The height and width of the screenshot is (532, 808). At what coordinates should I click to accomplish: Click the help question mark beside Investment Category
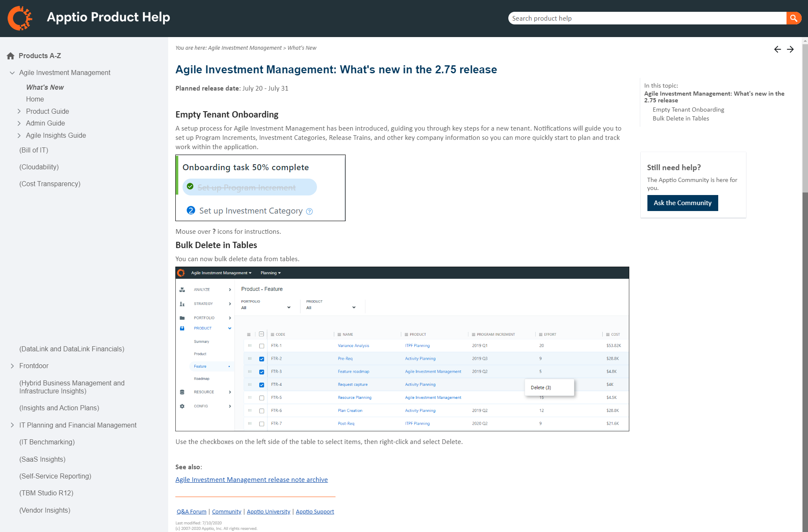pyautogui.click(x=309, y=211)
